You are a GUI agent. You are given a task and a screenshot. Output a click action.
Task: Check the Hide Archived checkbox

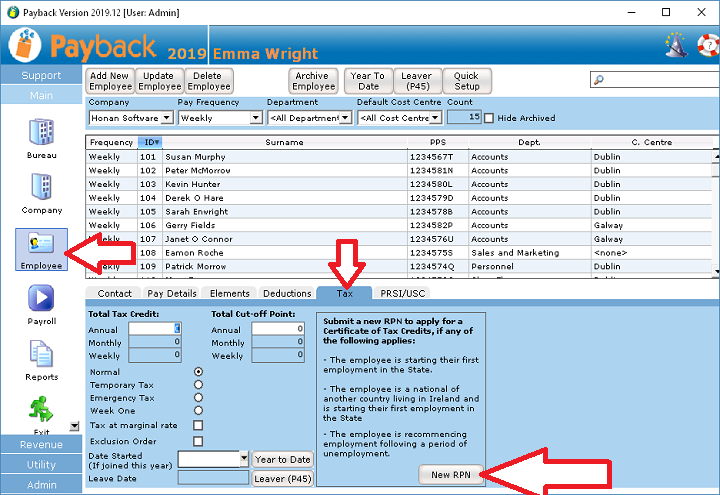(x=489, y=118)
